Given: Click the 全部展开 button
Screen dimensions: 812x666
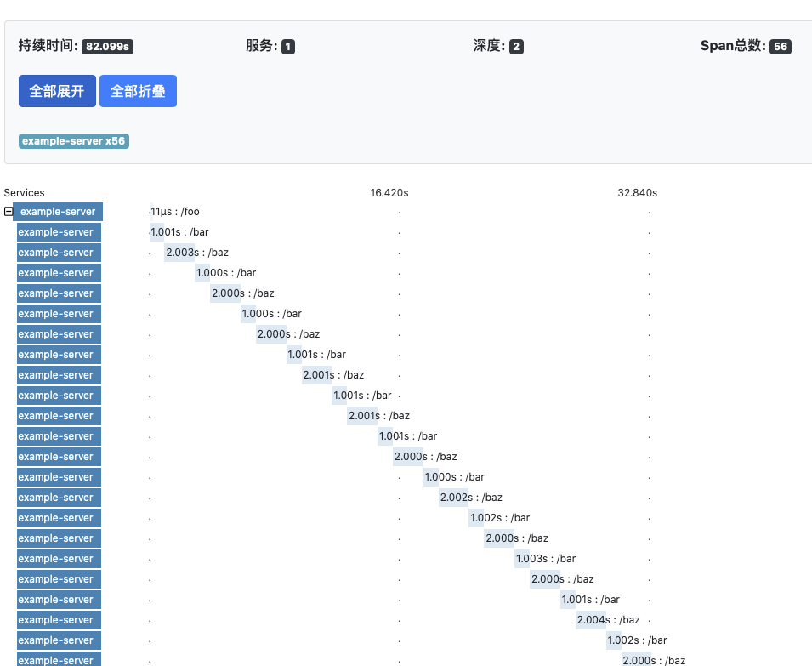Looking at the screenshot, I should pos(57,91).
